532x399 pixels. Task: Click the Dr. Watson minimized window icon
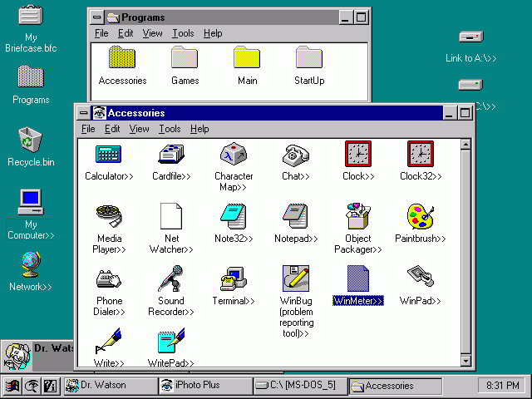pyautogui.click(x=17, y=357)
